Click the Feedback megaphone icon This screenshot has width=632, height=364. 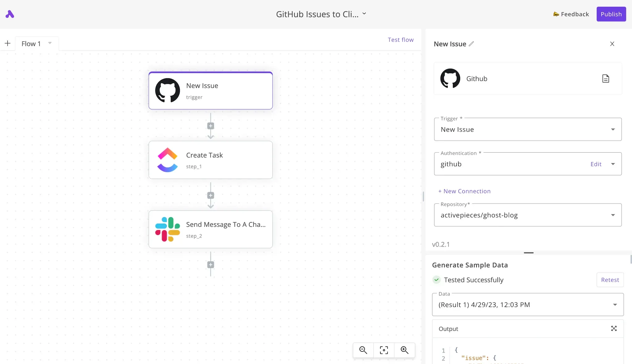pyautogui.click(x=556, y=14)
